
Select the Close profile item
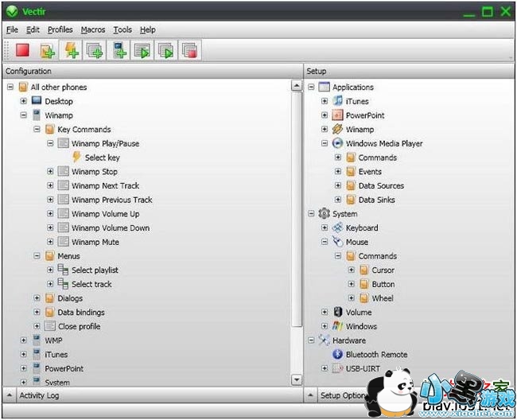(78, 326)
